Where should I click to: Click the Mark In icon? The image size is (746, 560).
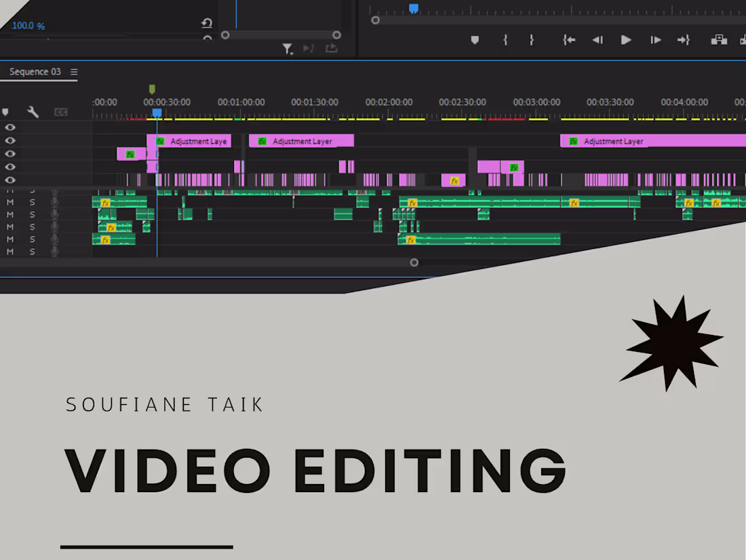505,40
